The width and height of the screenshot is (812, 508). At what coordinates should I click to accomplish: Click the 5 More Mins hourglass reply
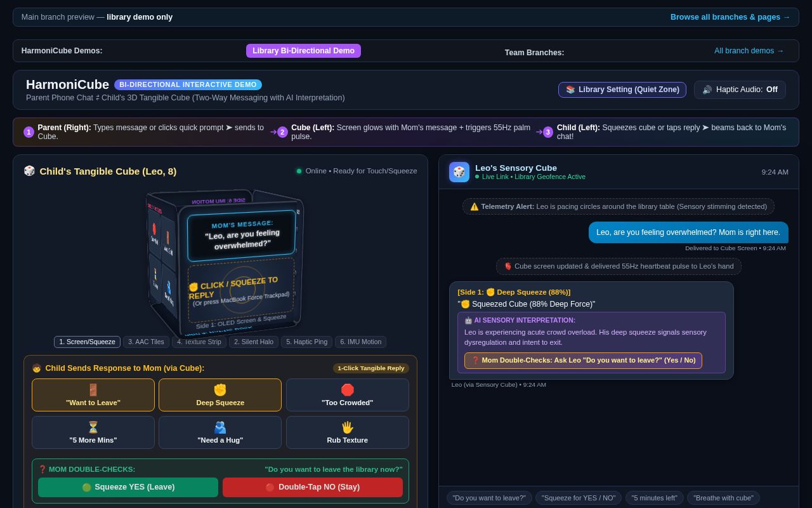(93, 432)
